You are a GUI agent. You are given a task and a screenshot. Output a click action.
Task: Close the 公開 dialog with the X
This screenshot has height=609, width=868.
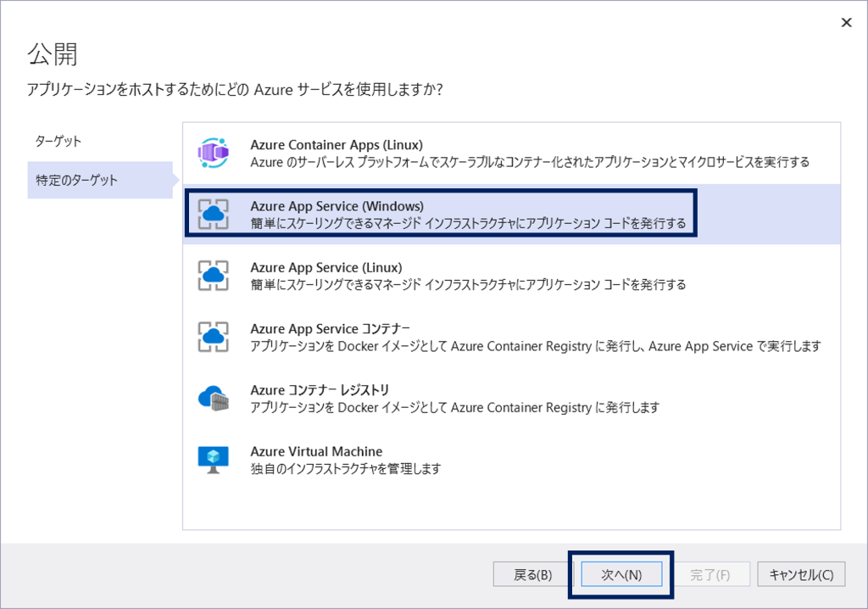(x=847, y=23)
